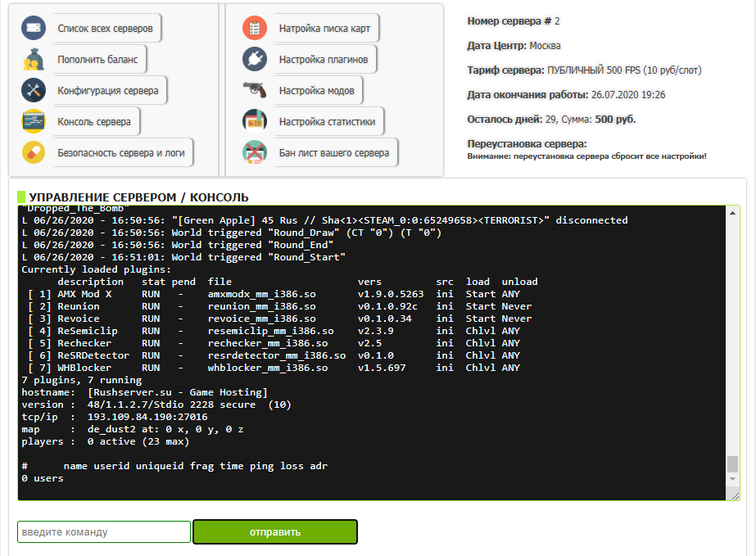Click the date 26.07.2020 19:26

pyautogui.click(x=628, y=95)
